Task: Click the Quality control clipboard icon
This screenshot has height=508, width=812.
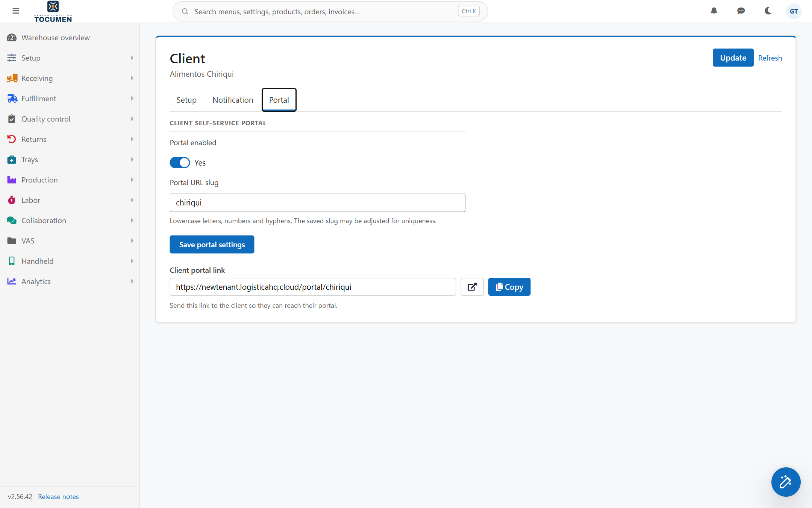Action: coord(12,119)
